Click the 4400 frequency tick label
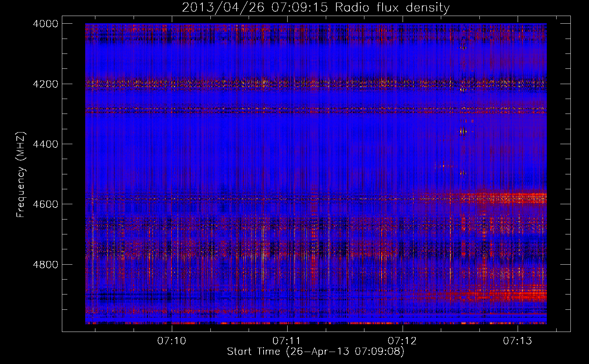This screenshot has width=589, height=364. (x=46, y=144)
